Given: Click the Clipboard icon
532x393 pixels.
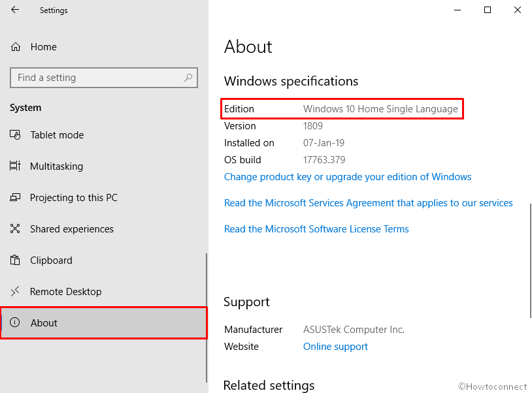Looking at the screenshot, I should [x=15, y=260].
